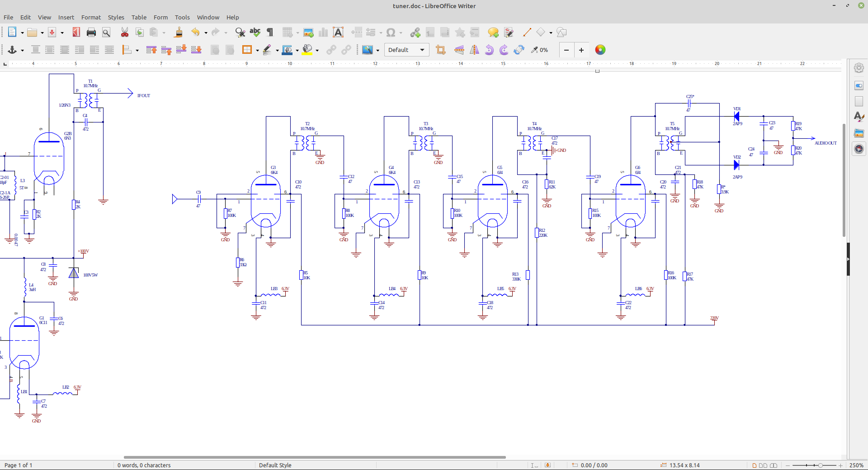
Task: Click the Copy icon
Action: click(140, 32)
